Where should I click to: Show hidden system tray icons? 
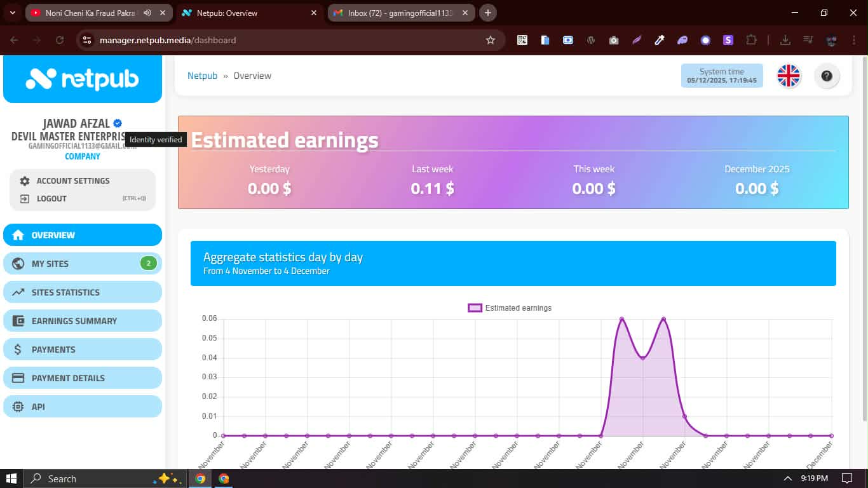788,478
